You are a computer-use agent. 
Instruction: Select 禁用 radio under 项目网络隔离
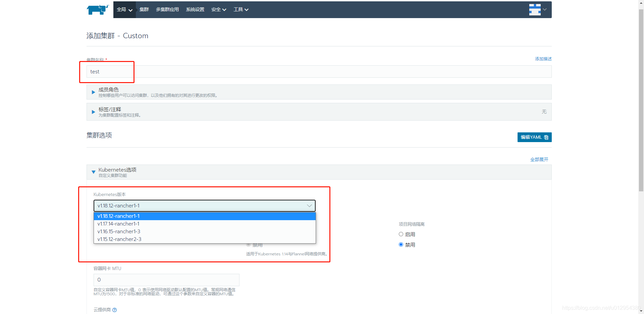[401, 245]
